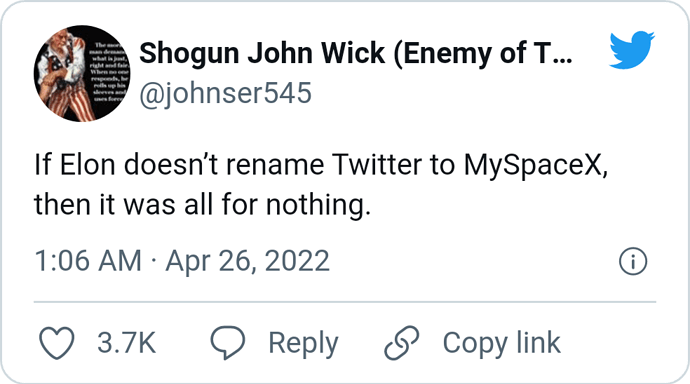
Task: Click the chain link icon
Action: tap(402, 343)
